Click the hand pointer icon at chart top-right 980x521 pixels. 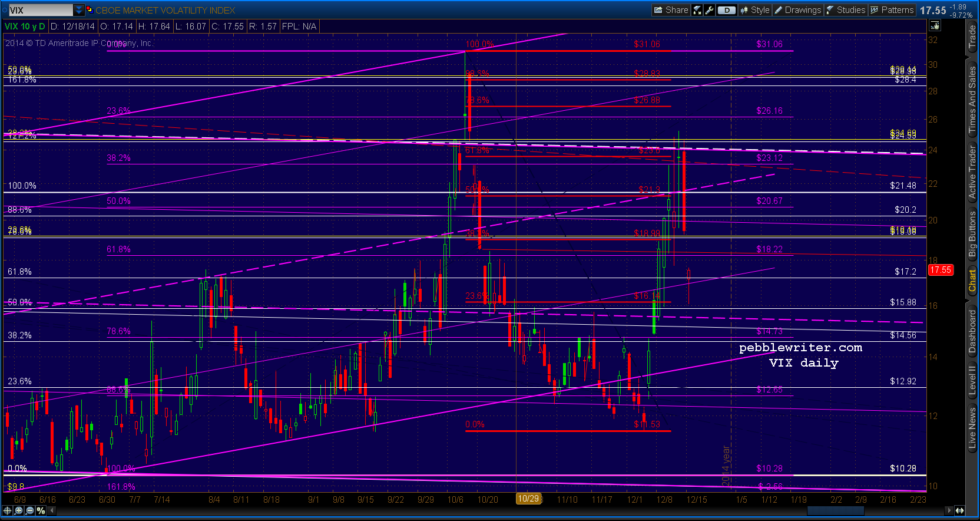(935, 26)
